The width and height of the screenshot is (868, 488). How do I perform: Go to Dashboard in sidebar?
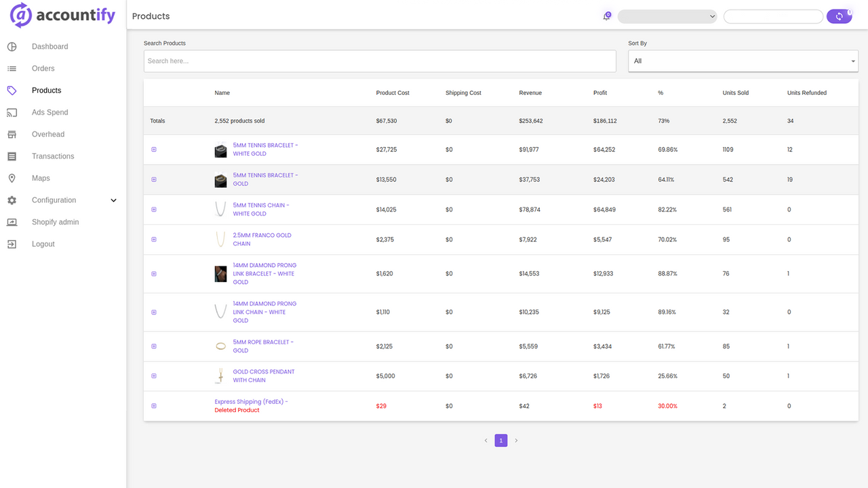(50, 47)
